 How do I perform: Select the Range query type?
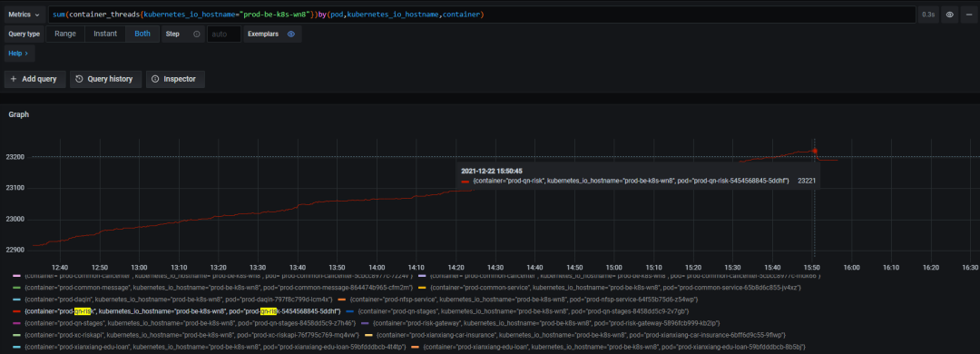65,34
